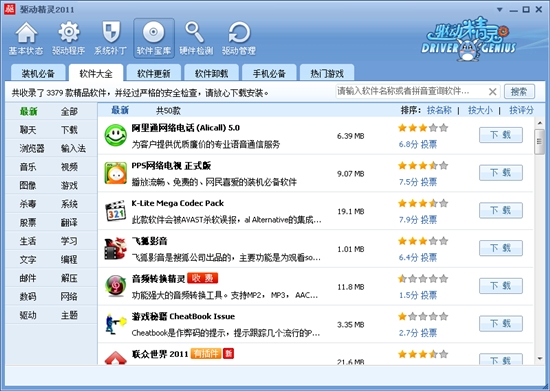Viewport: 550px width, 391px height.
Task: Click the list scrollbar up arrow
Action: pyautogui.click(x=539, y=123)
